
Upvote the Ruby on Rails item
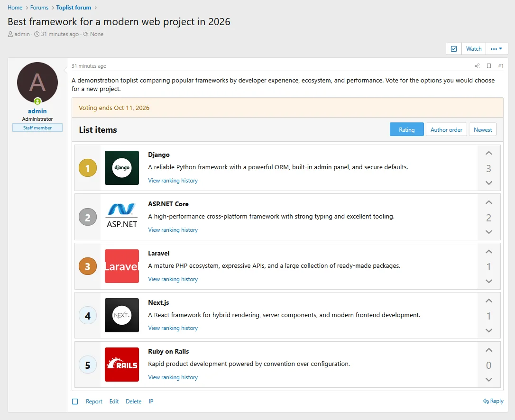pos(489,350)
